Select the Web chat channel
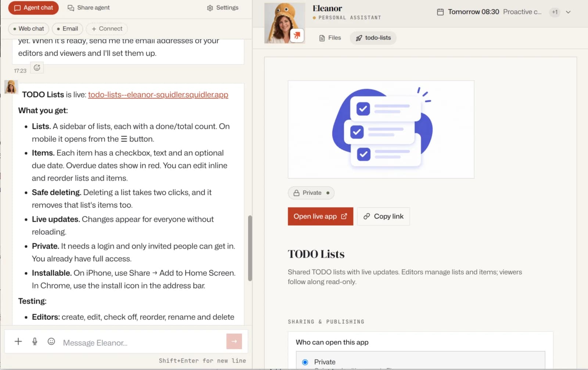 28,29
